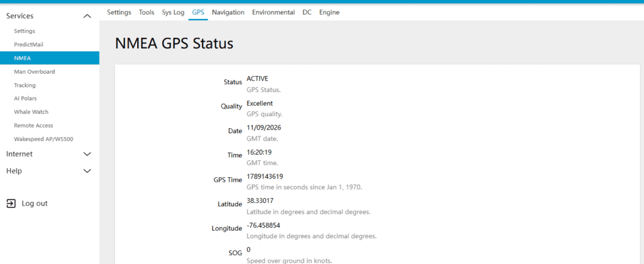This screenshot has width=644, height=264.
Task: Click the 'GMT date.' description
Action: 262,139
